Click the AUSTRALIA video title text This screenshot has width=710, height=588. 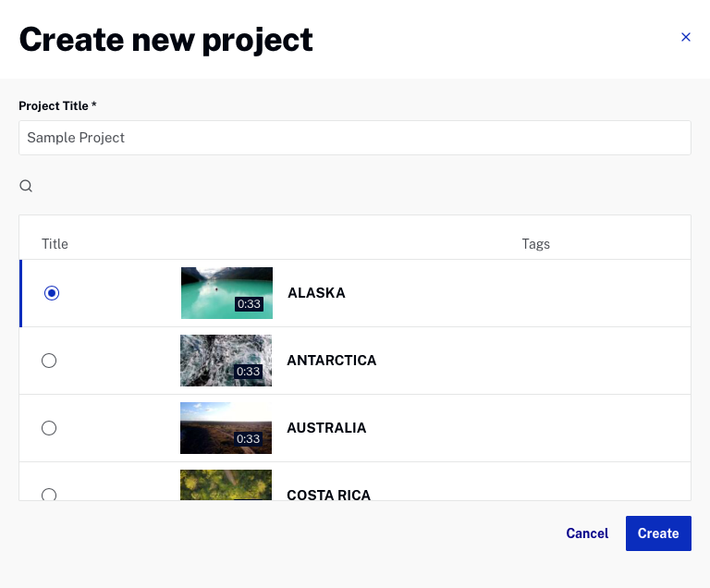(x=326, y=428)
